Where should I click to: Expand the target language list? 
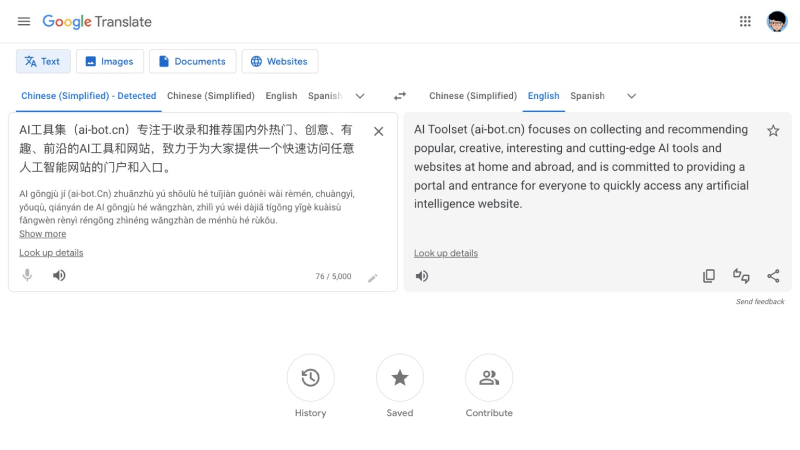[631, 96]
